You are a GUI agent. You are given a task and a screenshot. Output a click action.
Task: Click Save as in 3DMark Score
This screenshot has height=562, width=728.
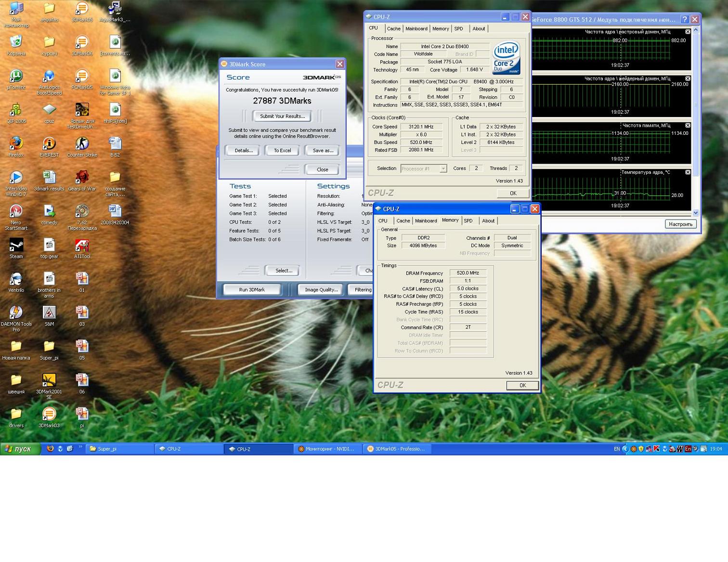(x=323, y=150)
